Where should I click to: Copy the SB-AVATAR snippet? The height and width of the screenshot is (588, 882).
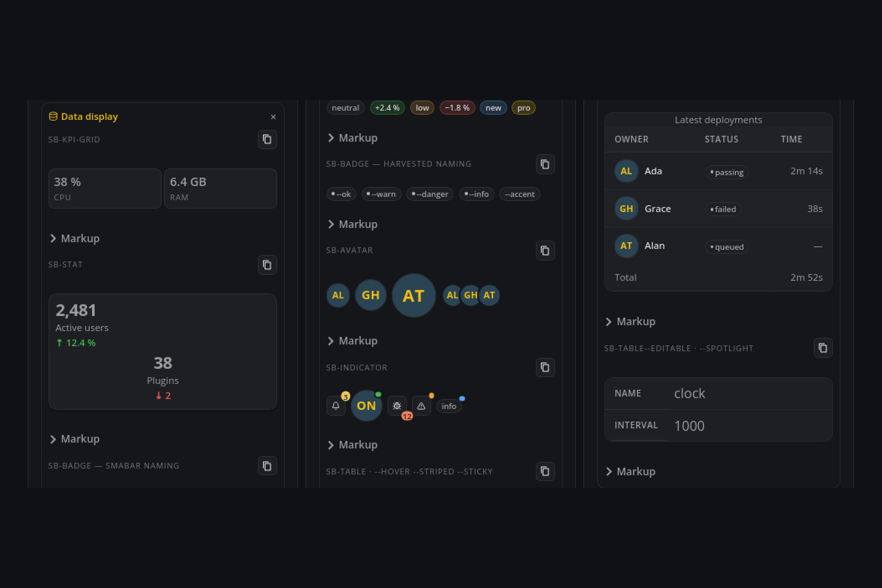[x=545, y=250]
